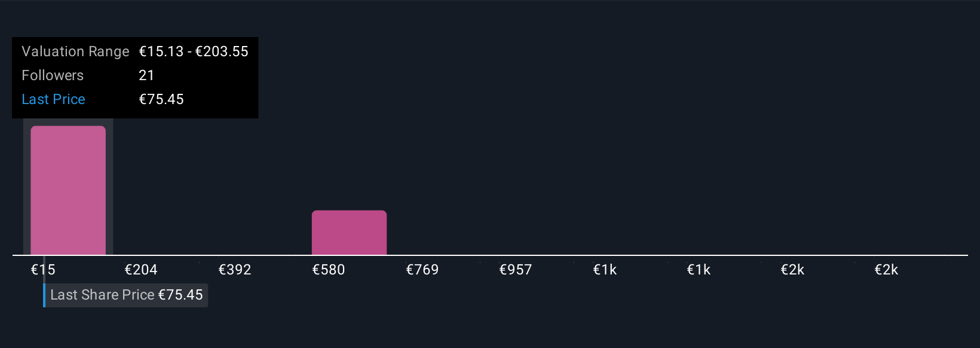980x348 pixels.
Task: Click the Valuation Range label in the tooltip
Action: point(75,51)
